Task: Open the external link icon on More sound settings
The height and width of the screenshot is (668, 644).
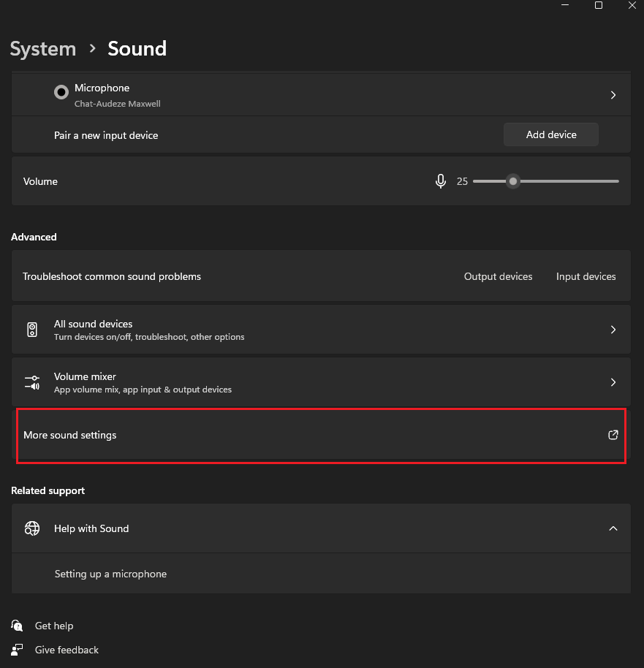Action: click(613, 435)
